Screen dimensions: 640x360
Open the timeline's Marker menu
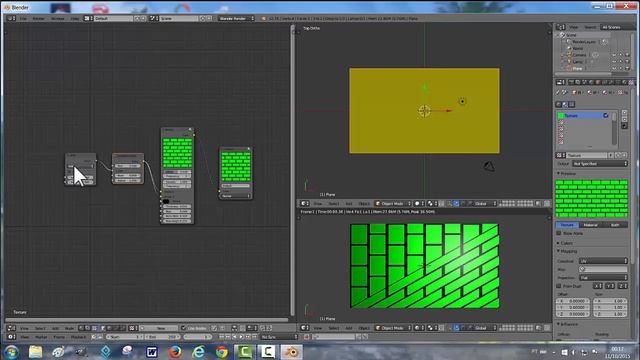pyautogui.click(x=41, y=337)
